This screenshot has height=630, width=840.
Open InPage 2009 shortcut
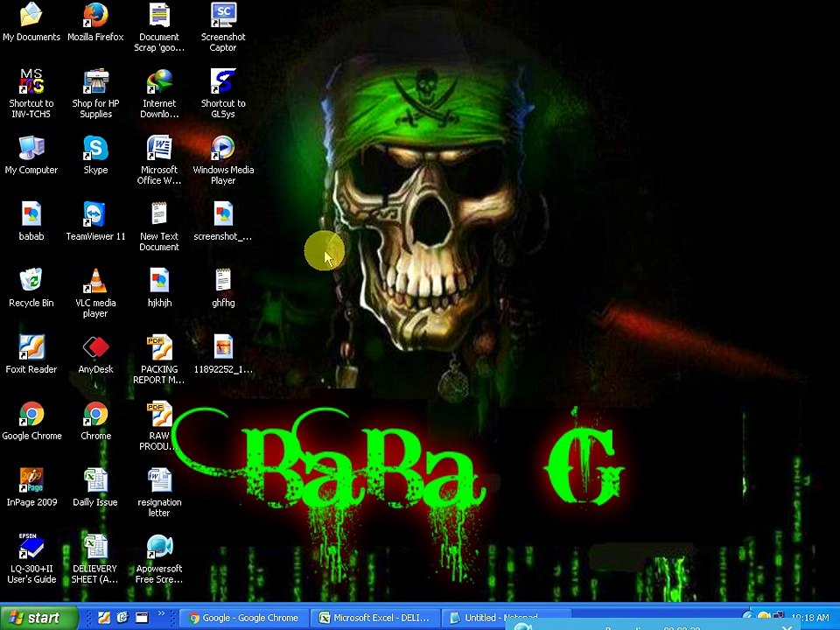[31, 487]
